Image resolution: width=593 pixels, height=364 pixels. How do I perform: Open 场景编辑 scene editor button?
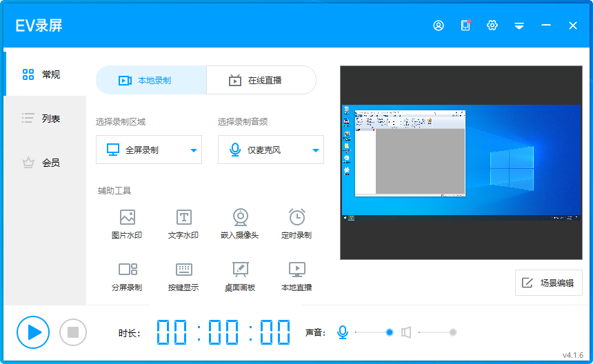(549, 283)
